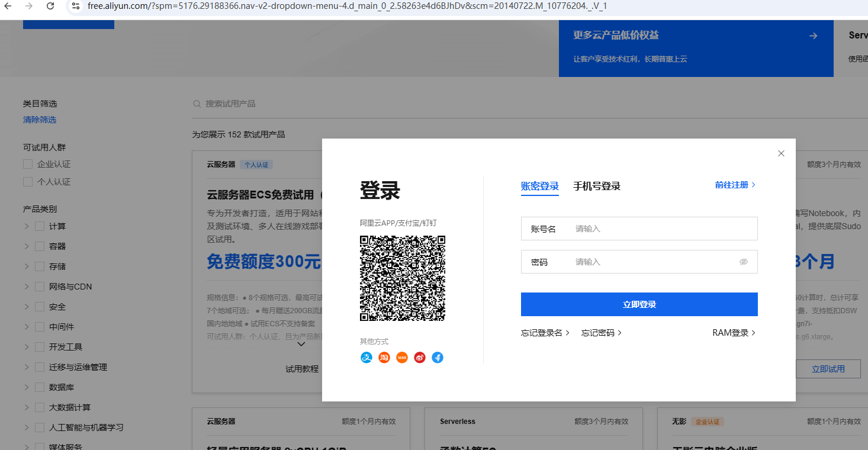The image size is (868, 450).
Task: Log in using the Weibo icon
Action: (x=420, y=358)
